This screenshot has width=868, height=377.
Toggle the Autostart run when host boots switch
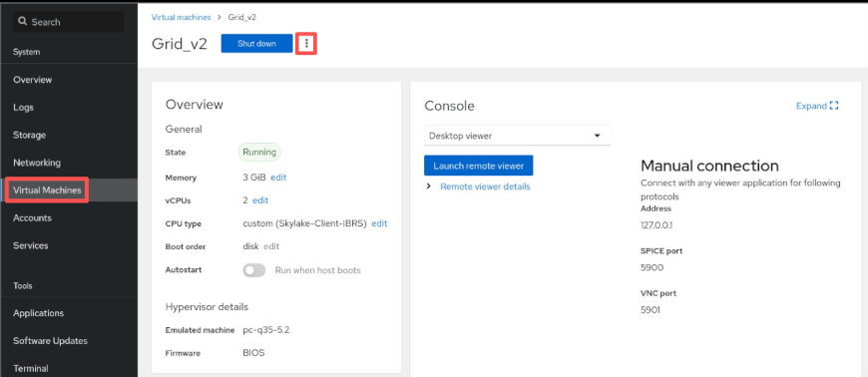pos(254,270)
